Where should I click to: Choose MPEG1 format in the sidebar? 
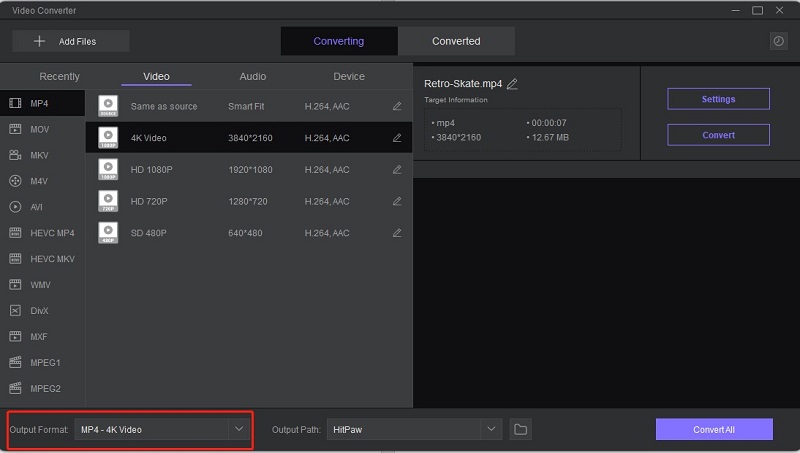tap(42, 363)
